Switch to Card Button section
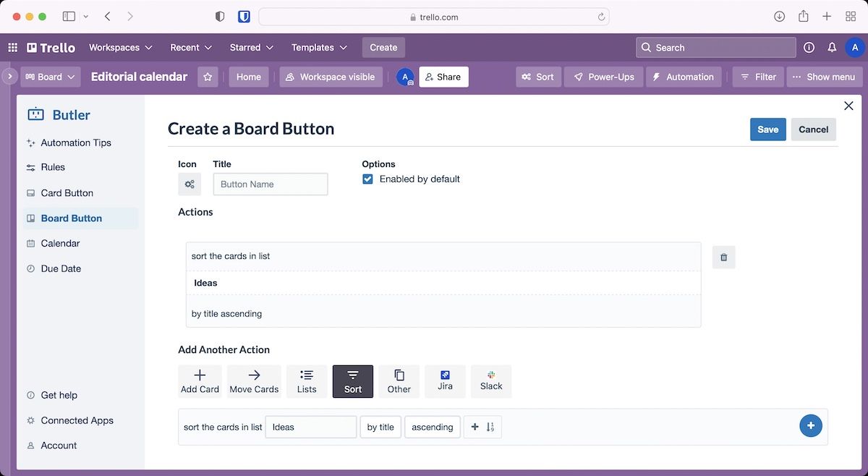868x476 pixels. (67, 193)
